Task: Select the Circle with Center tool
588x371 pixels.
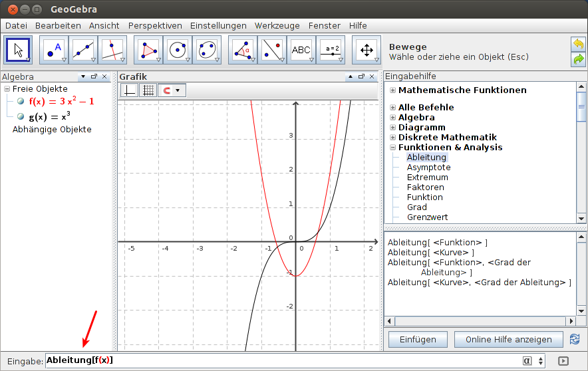Action: (178, 50)
